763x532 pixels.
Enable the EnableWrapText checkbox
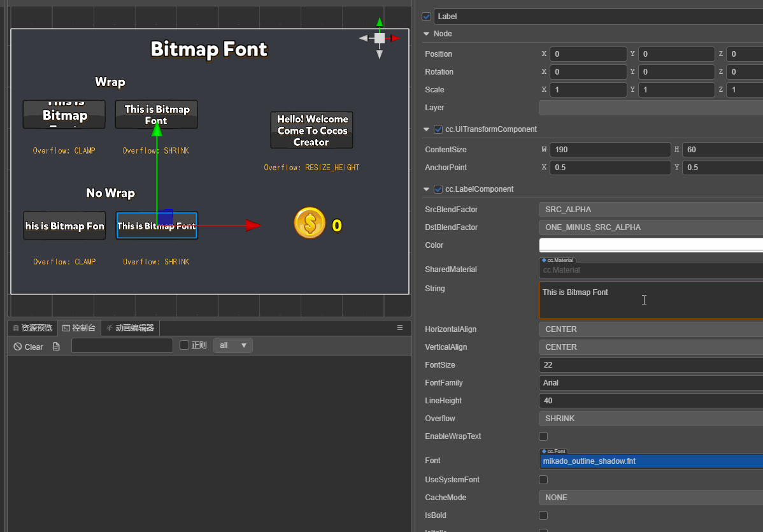click(543, 436)
